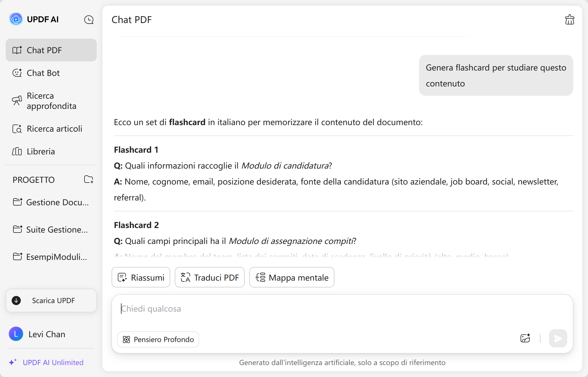Select Ricerca articoli
Screen dimensions: 588x377
54,129
